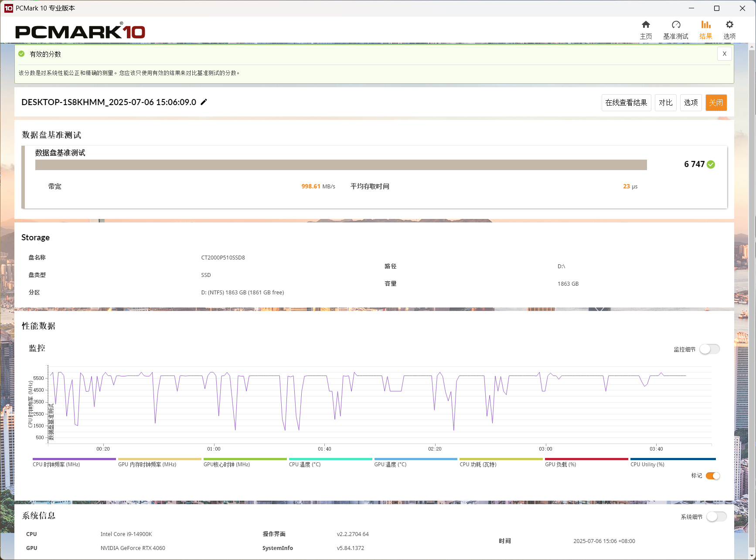Click 在线查看结果 button

point(626,102)
